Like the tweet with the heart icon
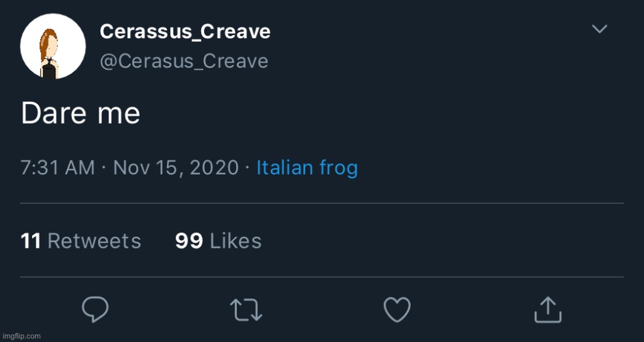Screen dimensions: 644x342 point(396,310)
